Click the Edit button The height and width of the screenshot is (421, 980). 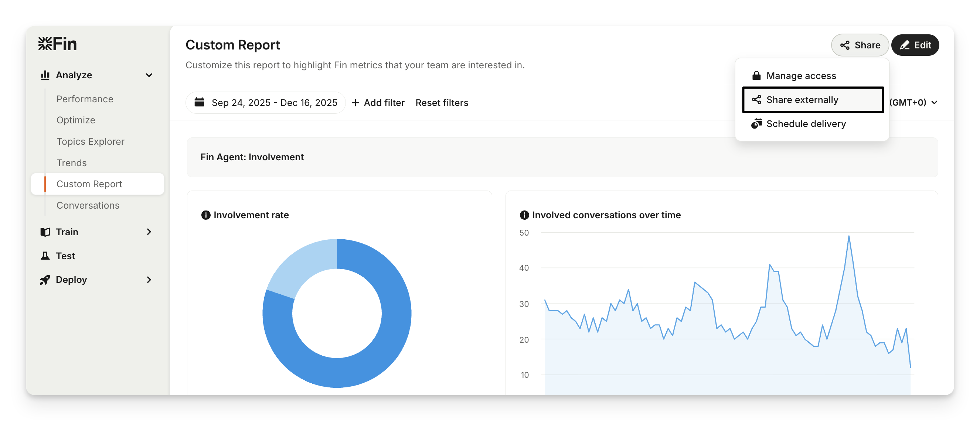coord(915,45)
